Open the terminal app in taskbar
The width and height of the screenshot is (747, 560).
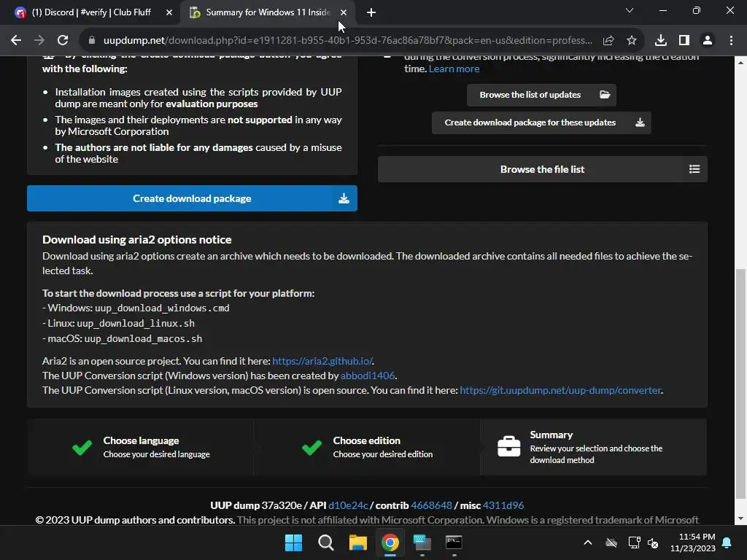pos(454,542)
